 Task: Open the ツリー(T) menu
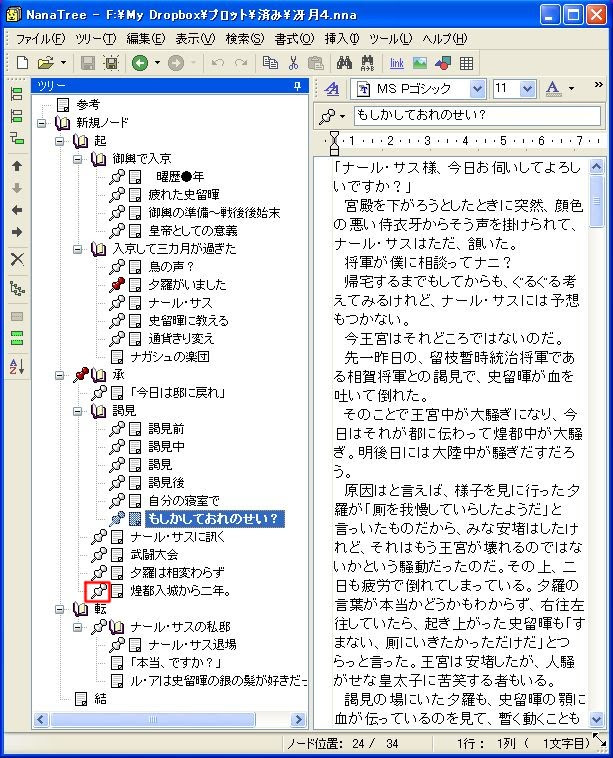pos(96,39)
